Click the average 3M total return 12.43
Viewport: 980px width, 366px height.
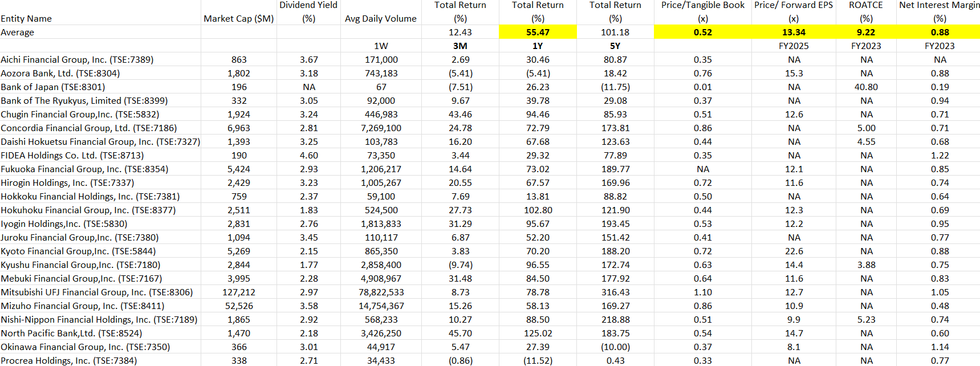coord(460,32)
